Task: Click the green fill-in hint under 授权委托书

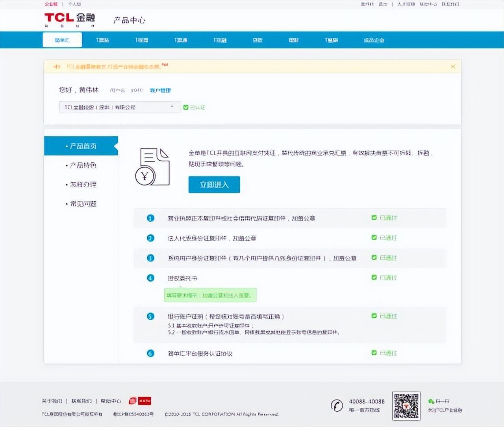Action: (x=210, y=295)
